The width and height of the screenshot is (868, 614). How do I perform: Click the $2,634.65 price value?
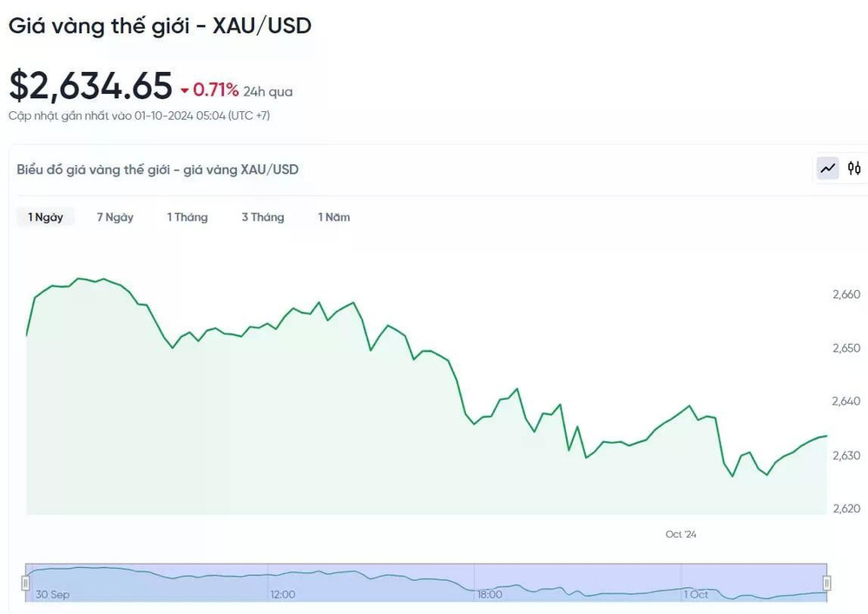[x=91, y=86]
